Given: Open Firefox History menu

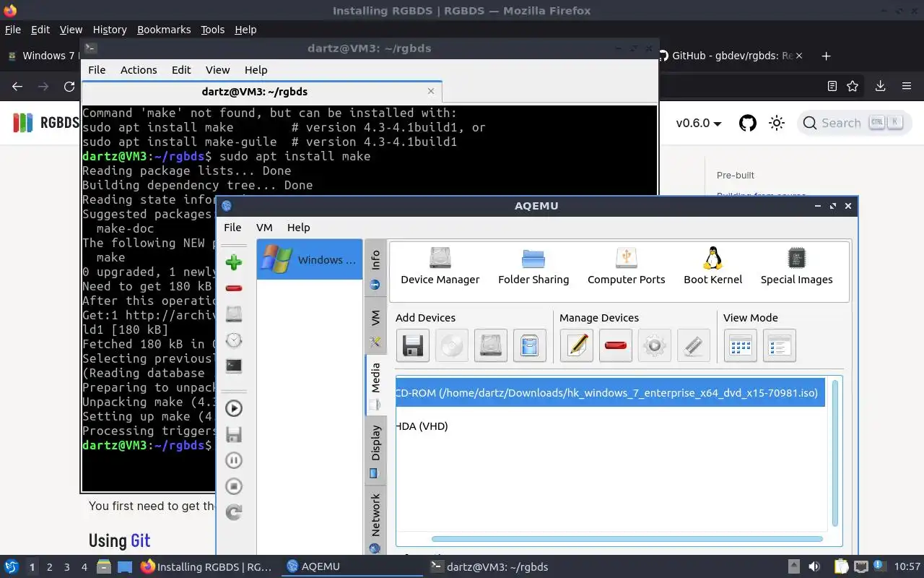Looking at the screenshot, I should (x=110, y=30).
